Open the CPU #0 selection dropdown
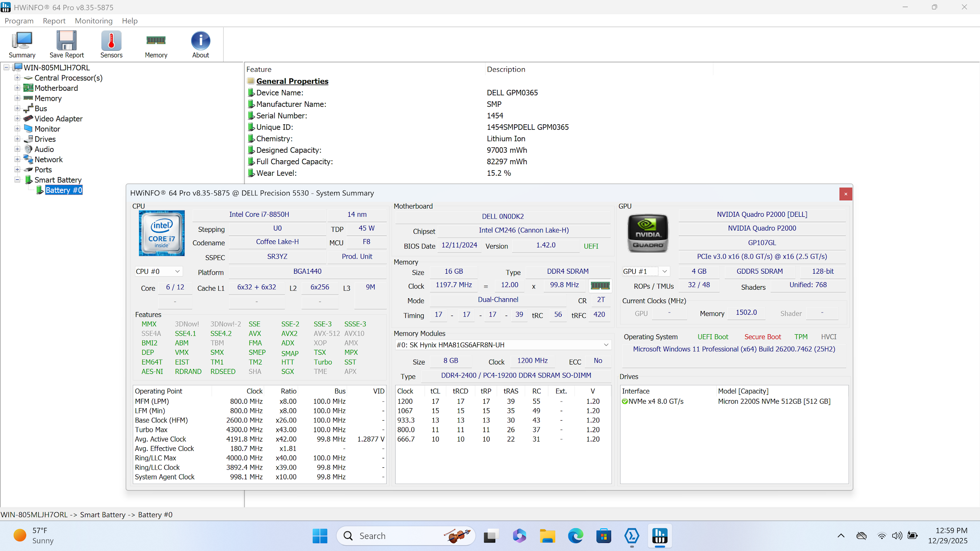This screenshot has height=551, width=980. [158, 271]
